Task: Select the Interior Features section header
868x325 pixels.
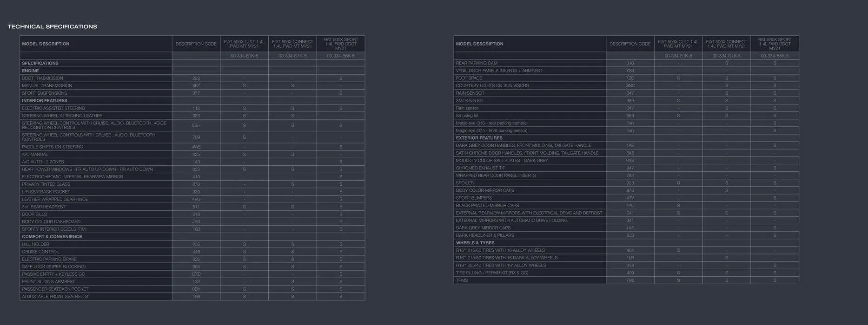Action: coord(45,101)
